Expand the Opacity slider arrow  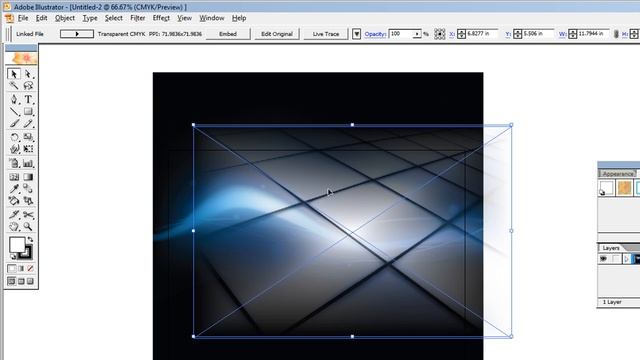tap(417, 34)
